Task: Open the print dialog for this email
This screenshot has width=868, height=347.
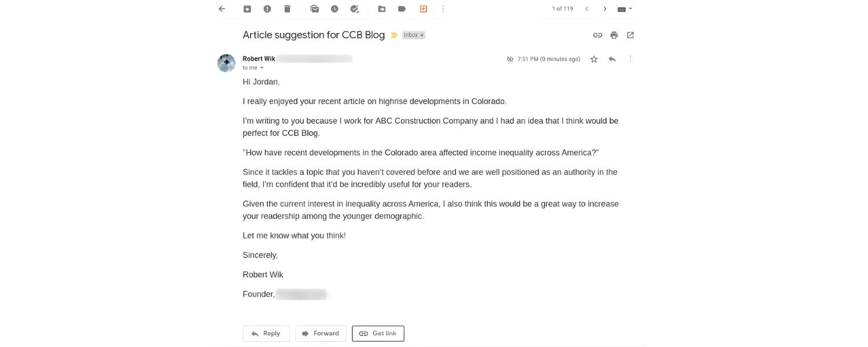Action: click(x=613, y=35)
